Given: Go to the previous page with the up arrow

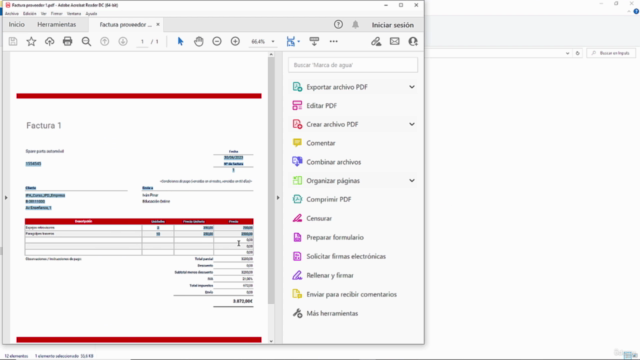Looking at the screenshot, I should [x=105, y=41].
